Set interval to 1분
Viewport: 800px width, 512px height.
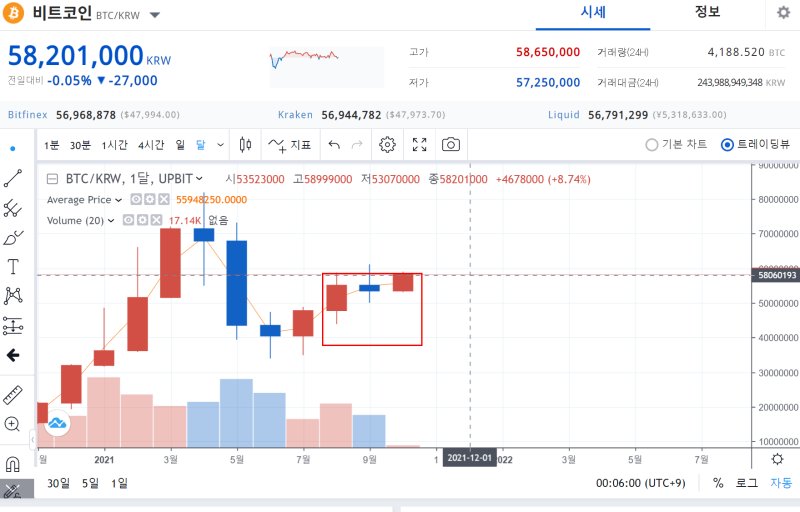[52, 145]
